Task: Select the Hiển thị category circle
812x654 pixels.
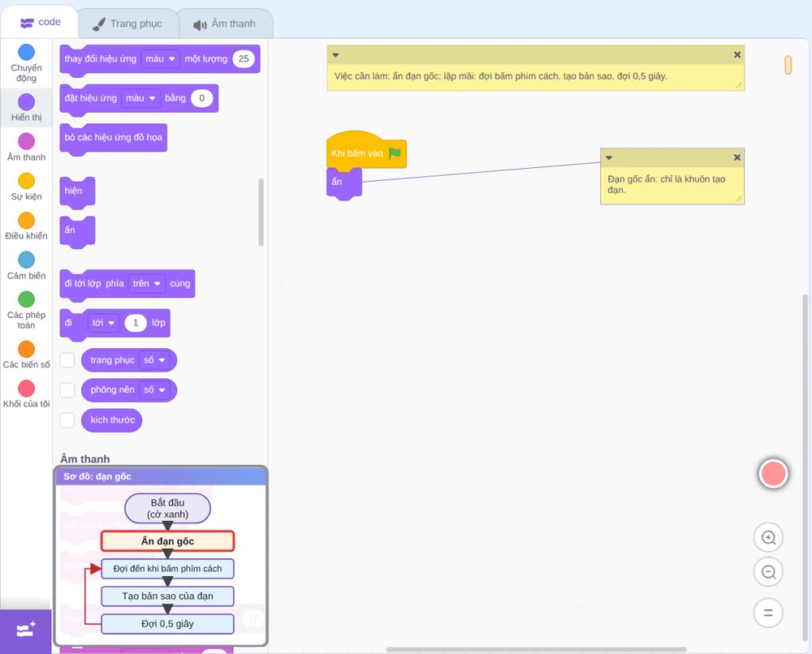Action: point(27,102)
